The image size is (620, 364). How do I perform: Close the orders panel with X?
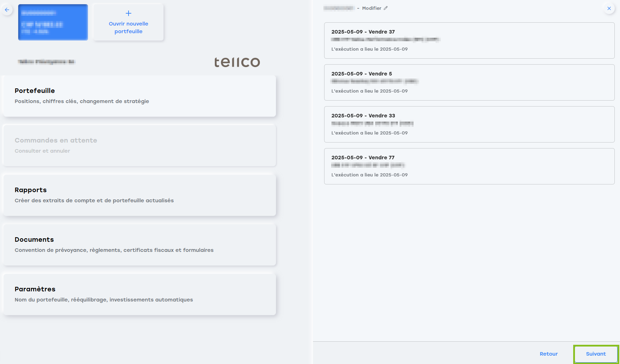tap(609, 8)
